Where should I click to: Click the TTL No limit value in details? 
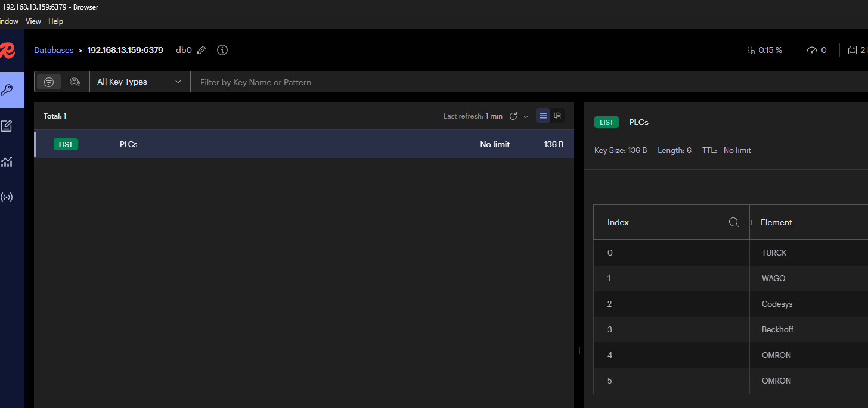click(737, 150)
